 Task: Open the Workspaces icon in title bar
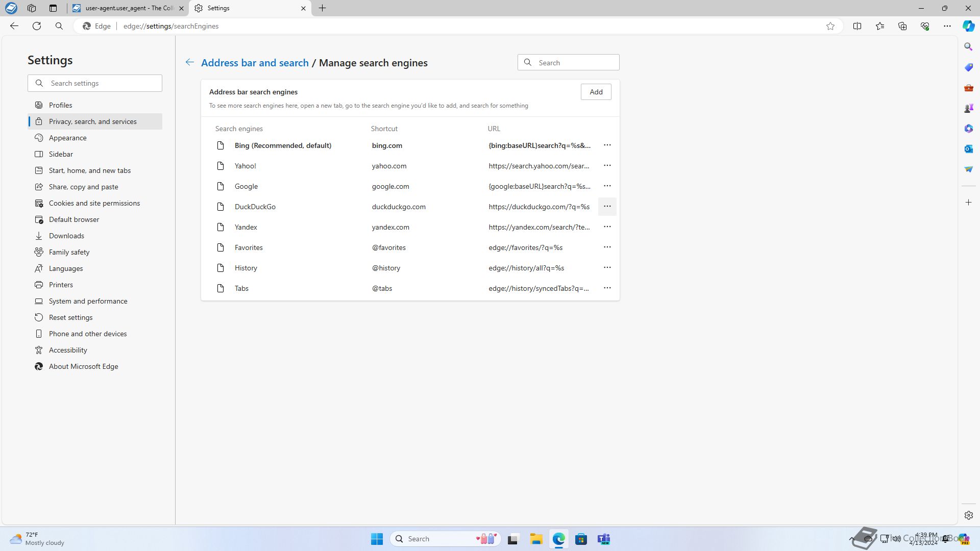point(32,8)
